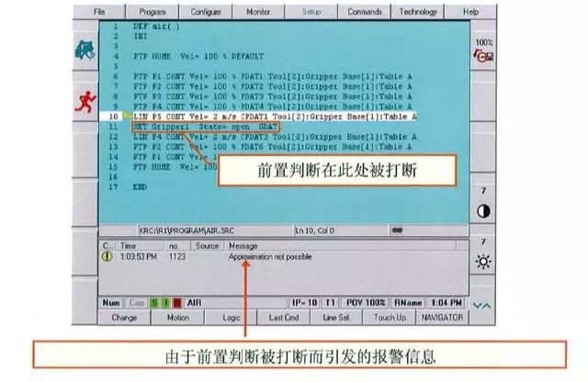The width and height of the screenshot is (588, 382).
Task: Select line 7 PTP P2 PDAT2
Action: (x=273, y=86)
